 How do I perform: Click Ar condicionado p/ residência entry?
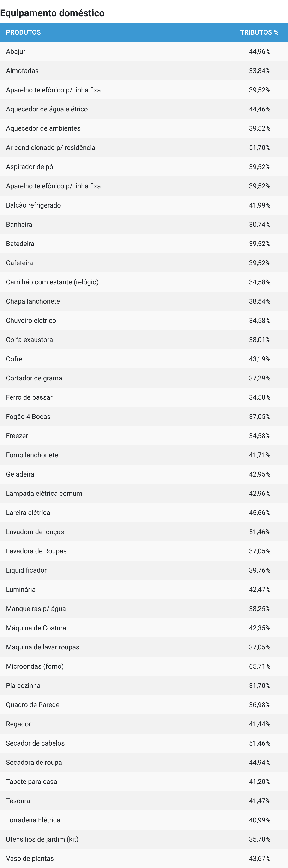[x=51, y=147]
